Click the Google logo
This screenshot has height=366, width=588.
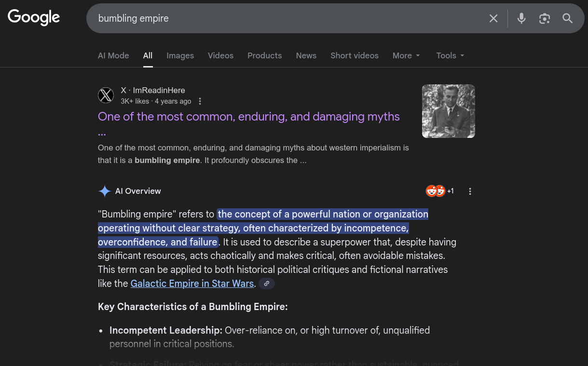point(34,17)
